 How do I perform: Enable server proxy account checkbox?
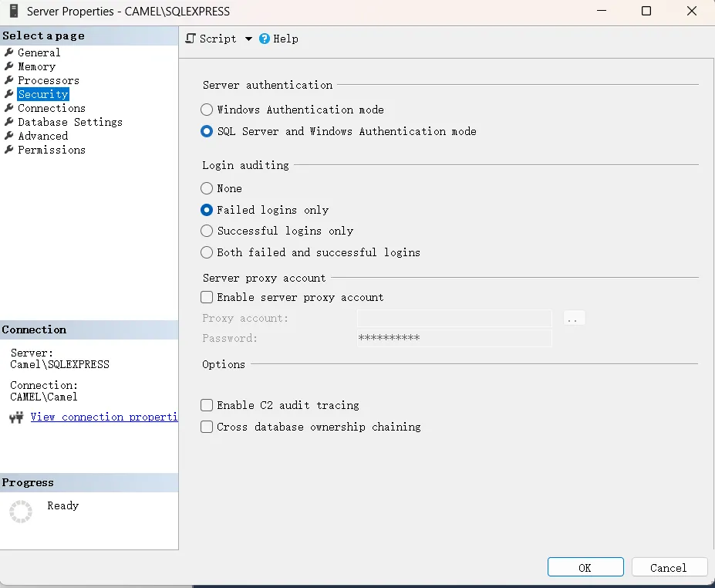(207, 297)
